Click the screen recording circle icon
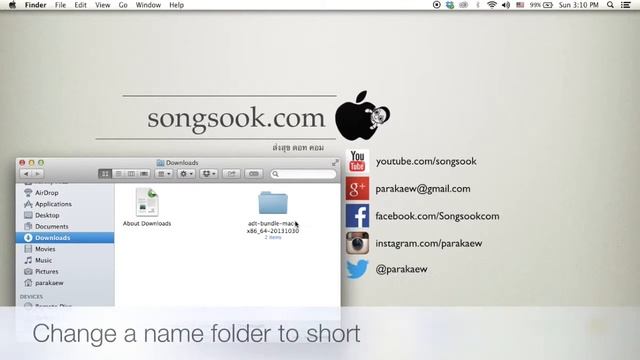640x360 pixels. tap(436, 5)
